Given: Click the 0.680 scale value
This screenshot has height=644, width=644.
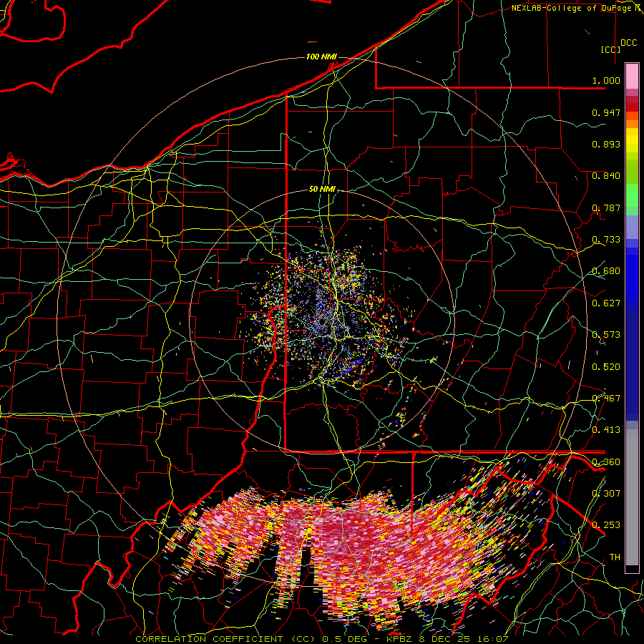Looking at the screenshot, I should (606, 271).
